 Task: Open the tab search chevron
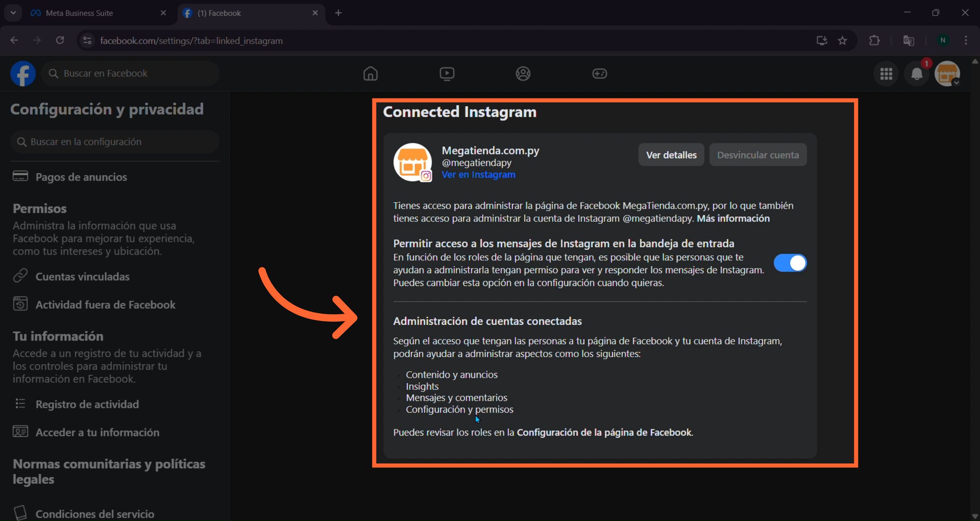13,13
